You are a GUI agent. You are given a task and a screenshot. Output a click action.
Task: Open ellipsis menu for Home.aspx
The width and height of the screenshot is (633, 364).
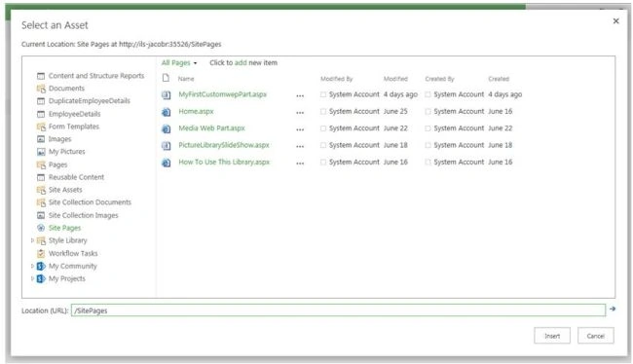300,113
